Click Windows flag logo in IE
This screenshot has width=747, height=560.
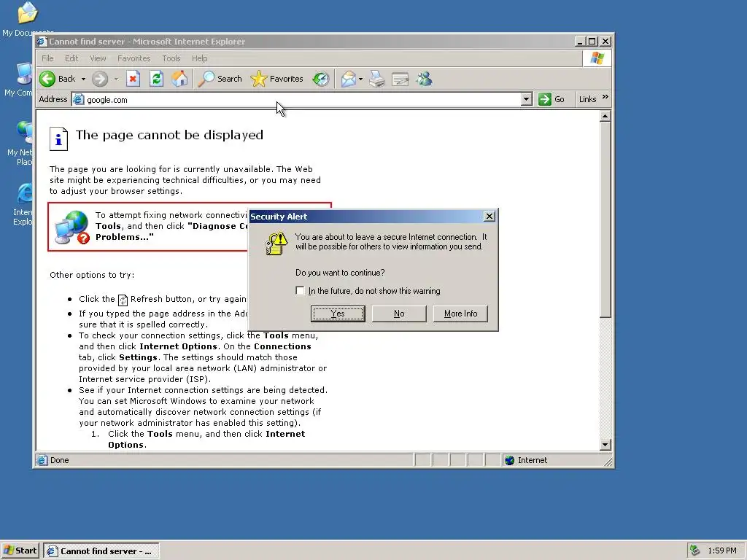[597, 58]
